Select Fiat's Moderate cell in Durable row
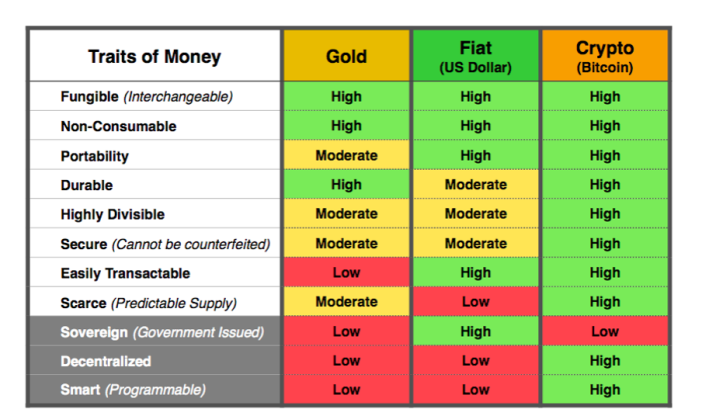 (x=475, y=184)
